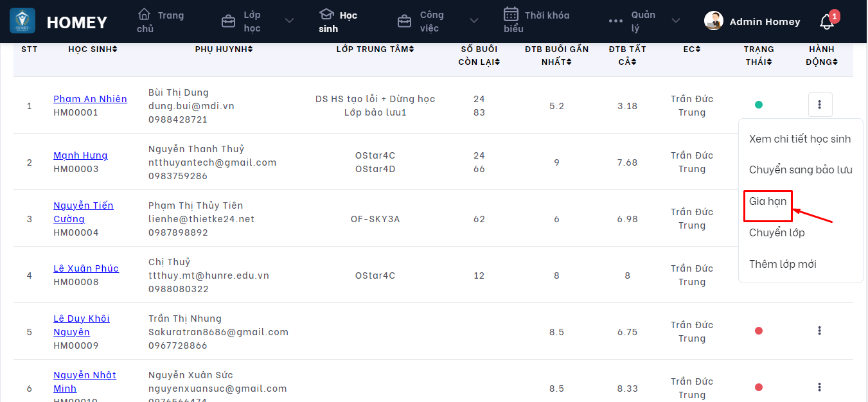
Task: Select Xem chi tiết học sinh
Action: pos(800,139)
